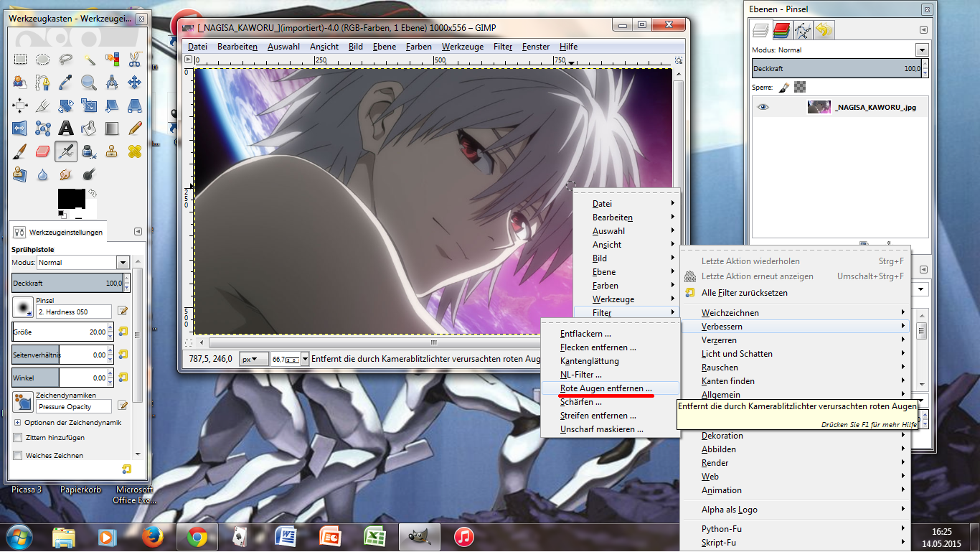Swap foreground and background colors

point(93,193)
